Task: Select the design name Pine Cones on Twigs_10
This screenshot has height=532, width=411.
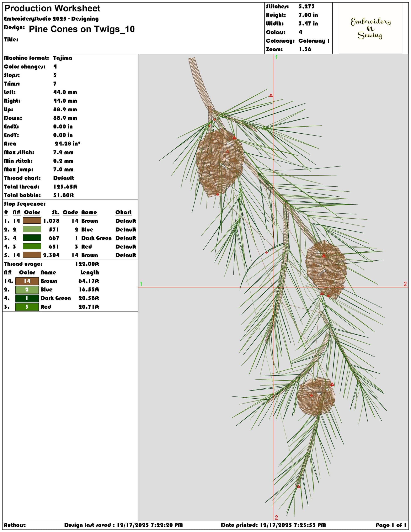Action: [x=82, y=29]
